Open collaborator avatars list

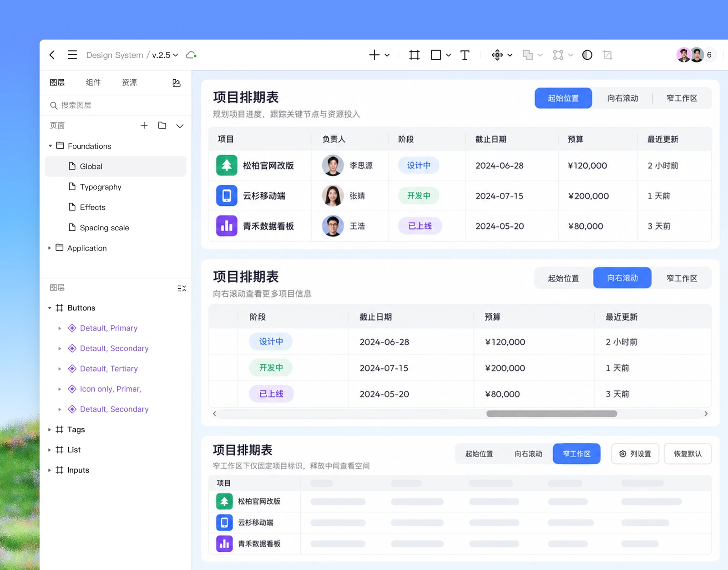tap(690, 55)
